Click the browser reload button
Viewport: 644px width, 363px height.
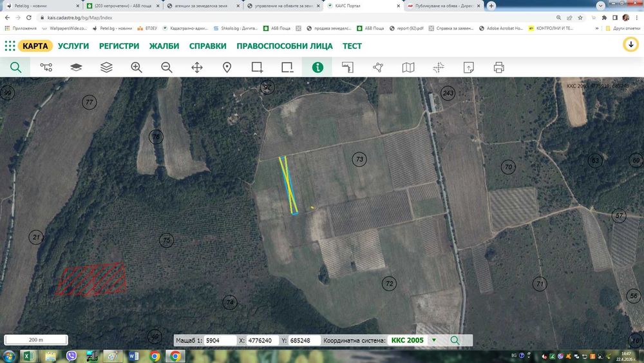pyautogui.click(x=29, y=17)
